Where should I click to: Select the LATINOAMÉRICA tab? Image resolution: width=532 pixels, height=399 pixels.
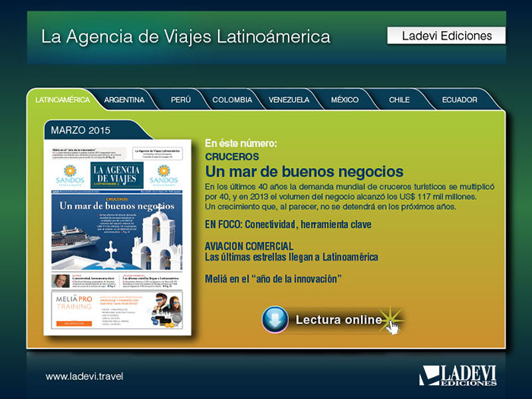tap(62, 100)
